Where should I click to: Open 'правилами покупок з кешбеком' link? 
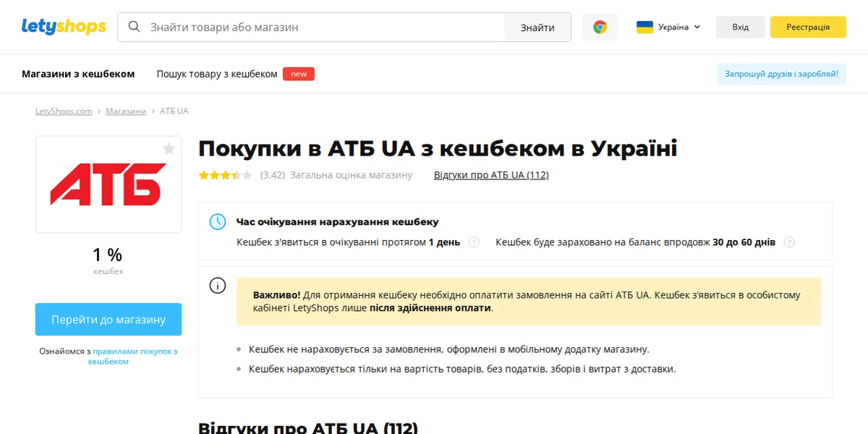(x=133, y=356)
